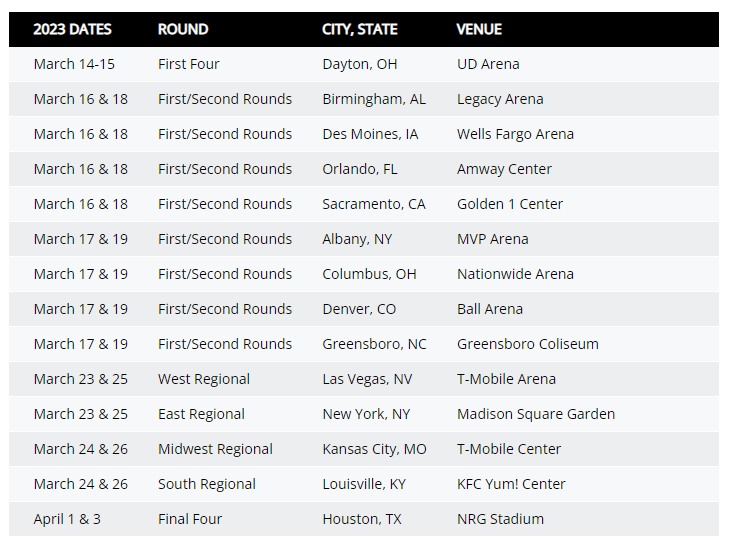This screenshot has width=736, height=547.
Task: Click the MVP Arena cell
Action: click(492, 239)
